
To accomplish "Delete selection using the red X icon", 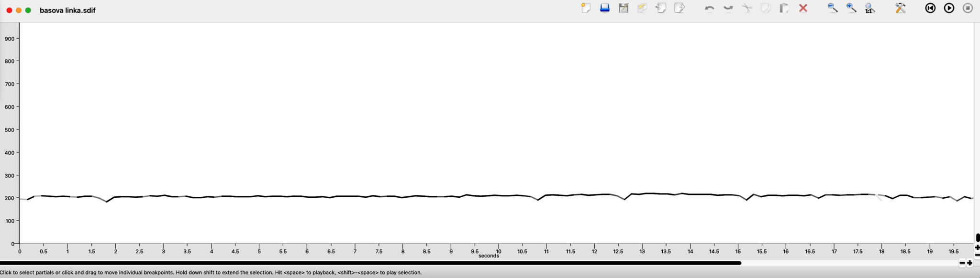I will click(x=803, y=8).
